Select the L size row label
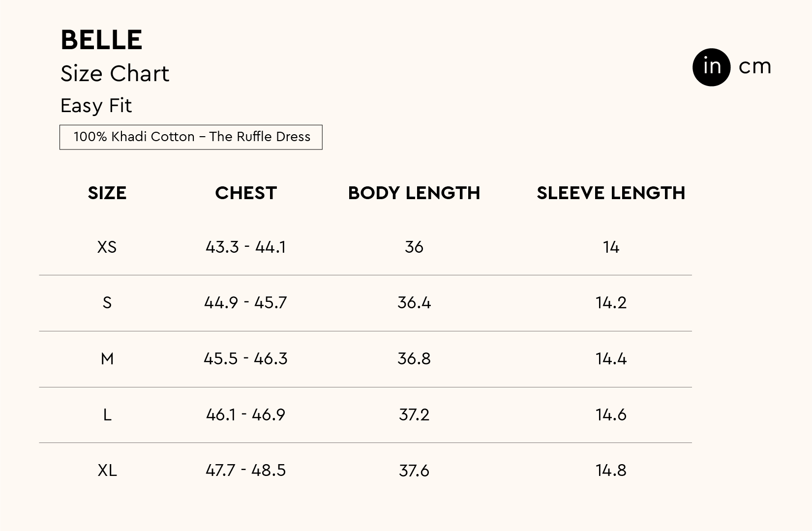 (x=107, y=415)
